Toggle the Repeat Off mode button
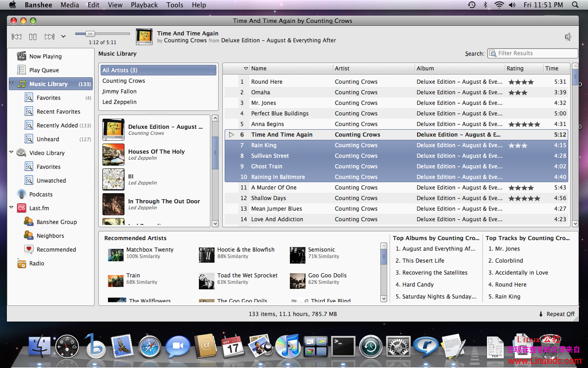 [x=557, y=314]
